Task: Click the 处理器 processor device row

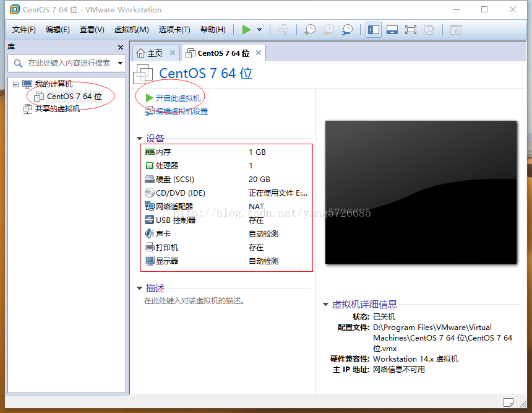Action: coord(226,166)
